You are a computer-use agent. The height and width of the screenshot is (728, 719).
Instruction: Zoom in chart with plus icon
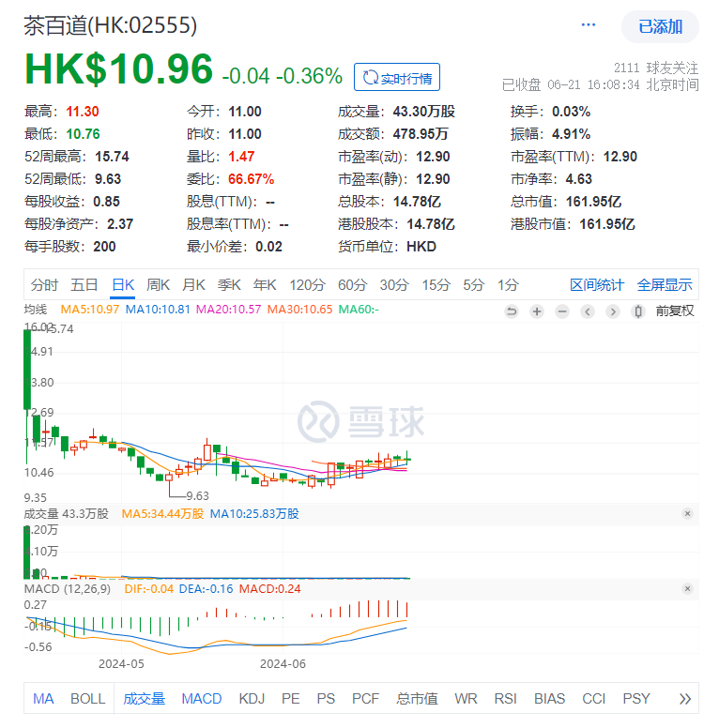[537, 311]
